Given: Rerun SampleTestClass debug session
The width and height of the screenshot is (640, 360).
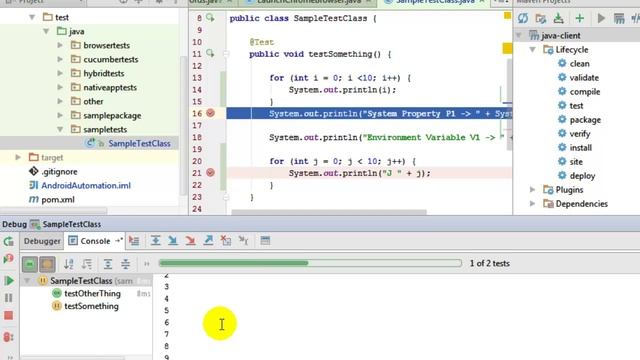Looking at the screenshot, I should click(9, 241).
